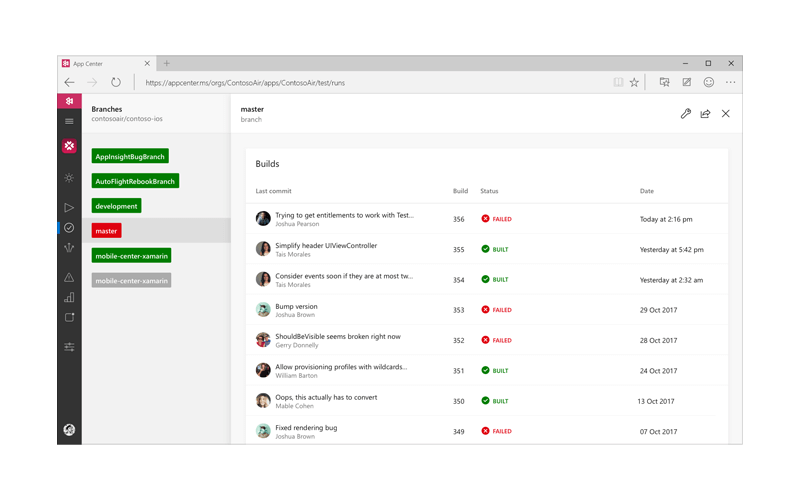This screenshot has height=500, width=800.
Task: Select the AutoFlightRebookBranch branch
Action: point(135,181)
